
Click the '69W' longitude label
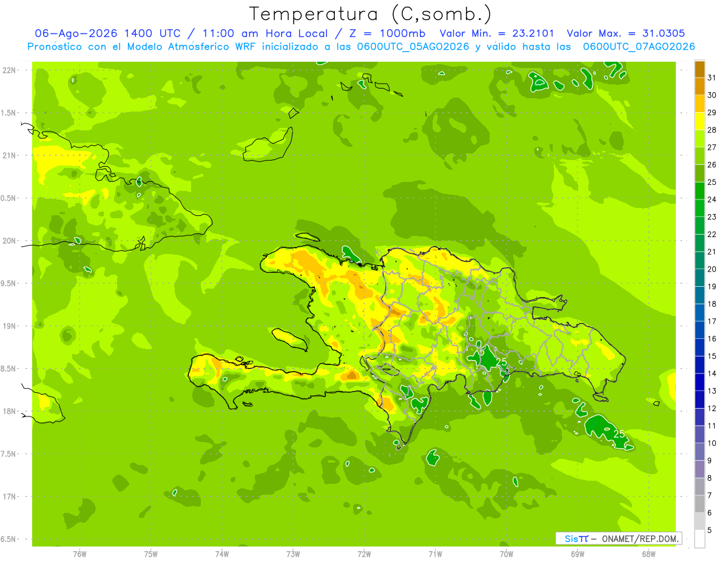click(x=577, y=554)
